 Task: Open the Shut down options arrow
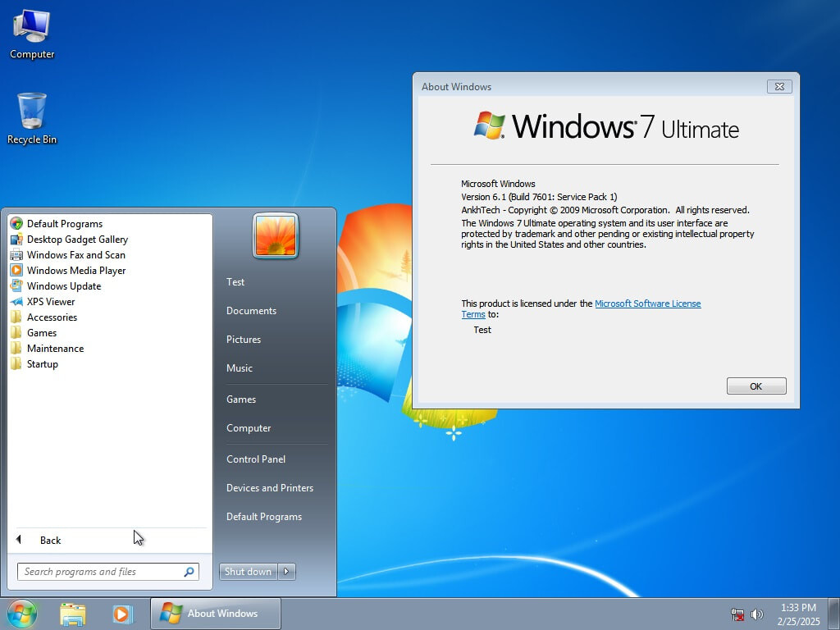tap(286, 572)
